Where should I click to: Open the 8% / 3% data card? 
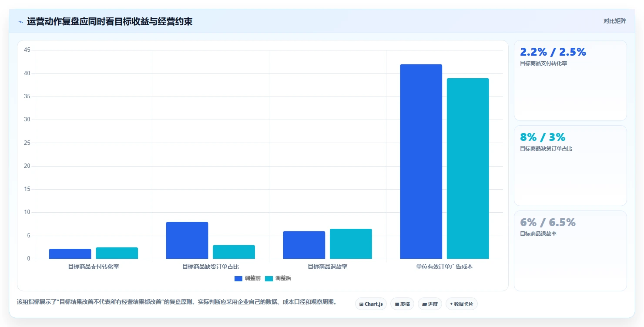570,166
